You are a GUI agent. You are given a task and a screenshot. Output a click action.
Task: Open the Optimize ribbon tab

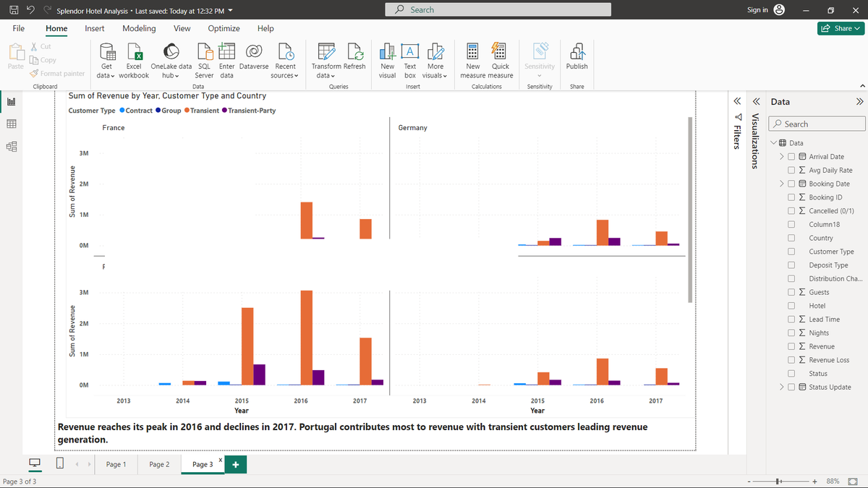pos(224,28)
